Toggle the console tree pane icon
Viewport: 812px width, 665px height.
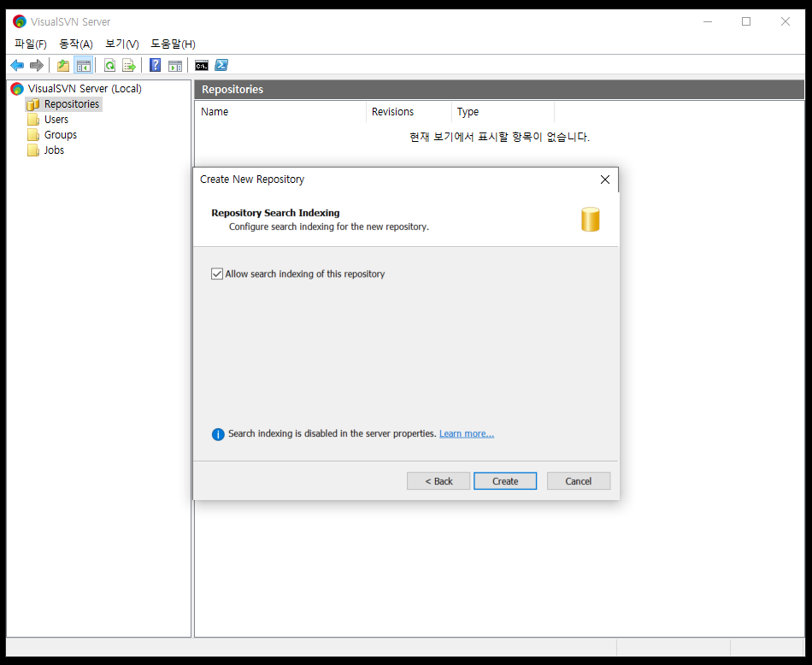pos(84,65)
